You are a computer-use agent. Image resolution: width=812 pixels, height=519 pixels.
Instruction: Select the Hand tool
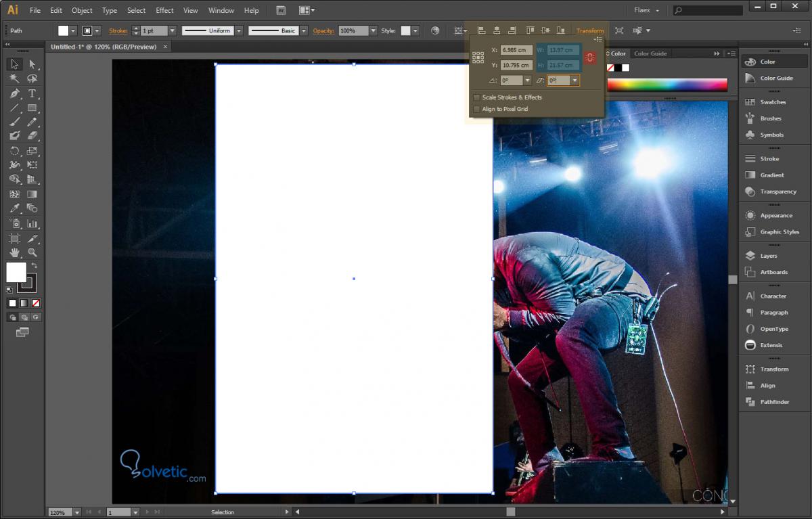14,252
